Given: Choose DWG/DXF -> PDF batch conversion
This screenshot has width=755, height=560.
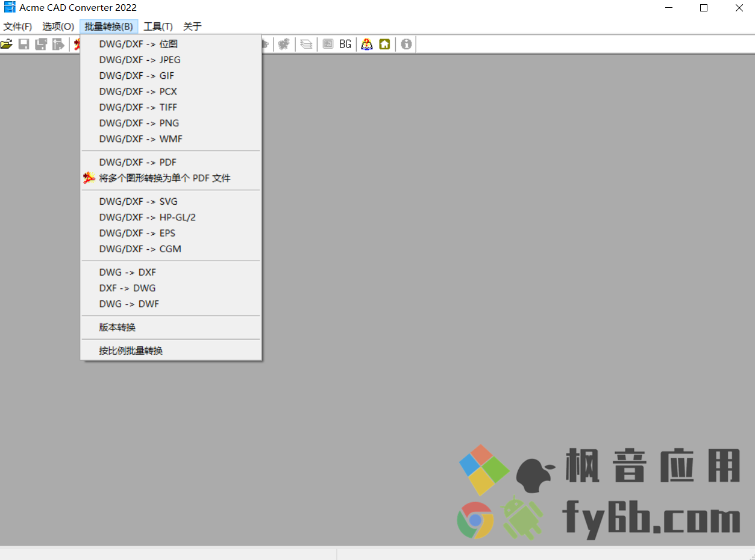Looking at the screenshot, I should point(171,162).
